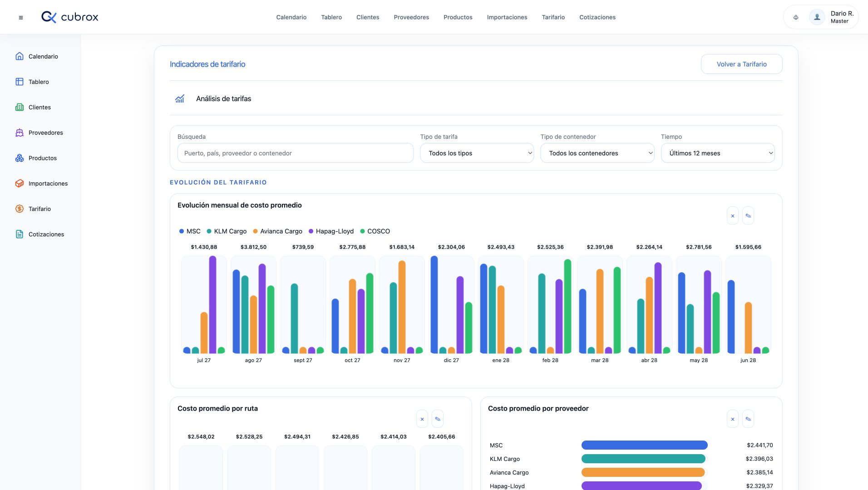Open Cotizaciones via its sidebar document icon
868x490 pixels.
[20, 234]
